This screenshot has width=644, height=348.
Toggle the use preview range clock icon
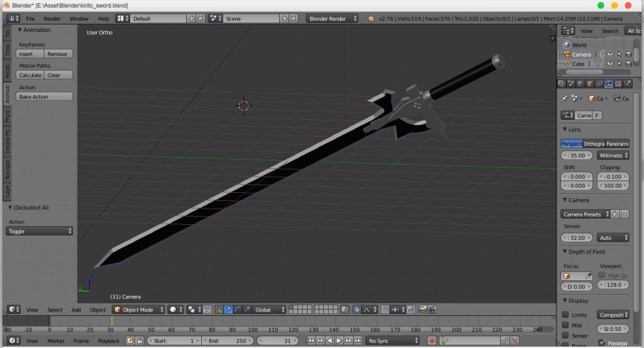130,340
